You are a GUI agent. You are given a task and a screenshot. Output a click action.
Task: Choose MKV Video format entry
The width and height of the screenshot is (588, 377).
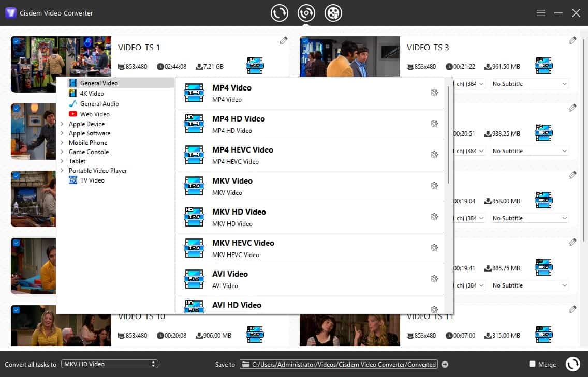(310, 186)
